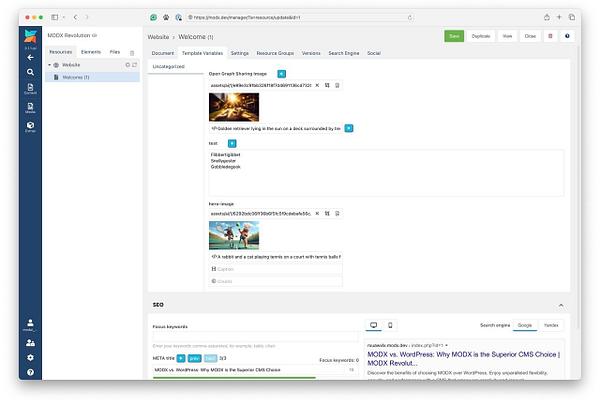
Task: Open the trash icon beside the Files tab
Action: pos(132,53)
